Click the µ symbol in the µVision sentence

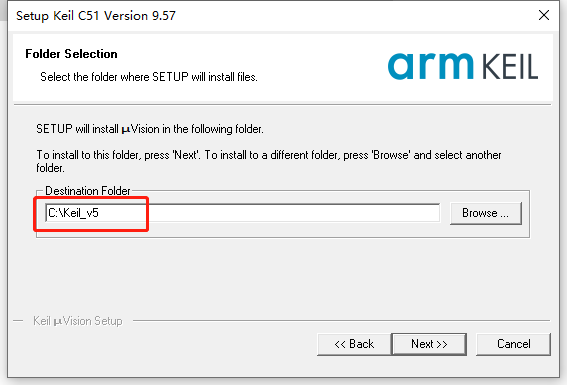[x=126, y=130]
